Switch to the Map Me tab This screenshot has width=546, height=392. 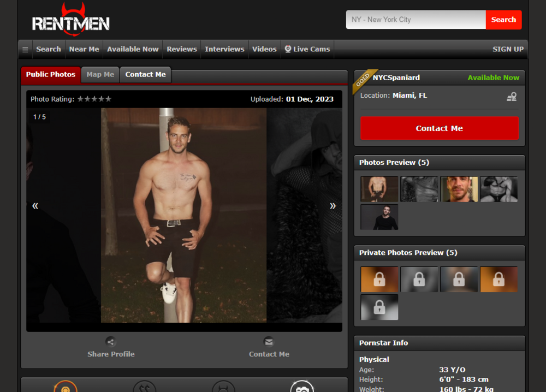[100, 75]
